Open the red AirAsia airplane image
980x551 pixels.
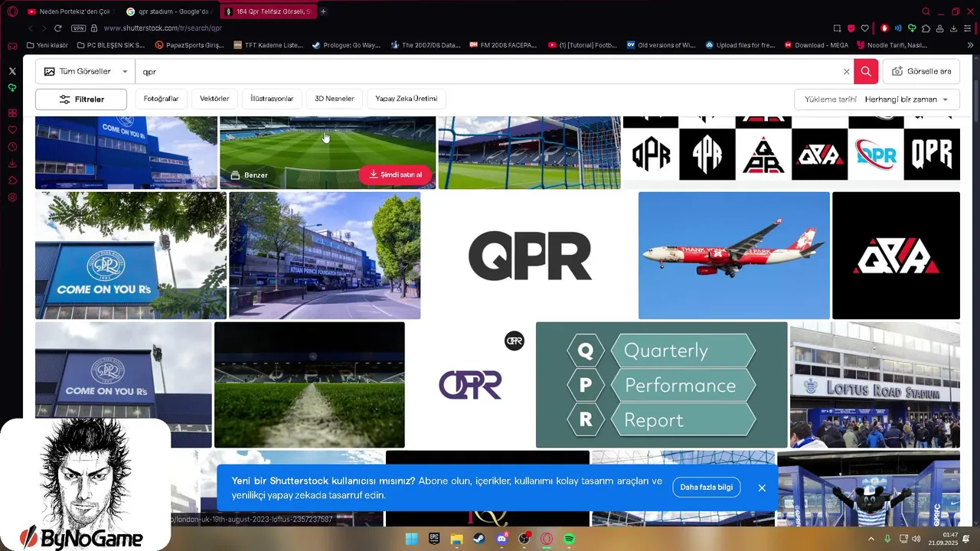pos(733,255)
